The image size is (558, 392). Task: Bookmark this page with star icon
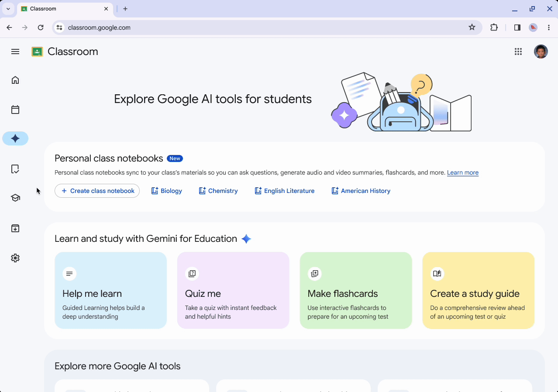click(x=472, y=28)
